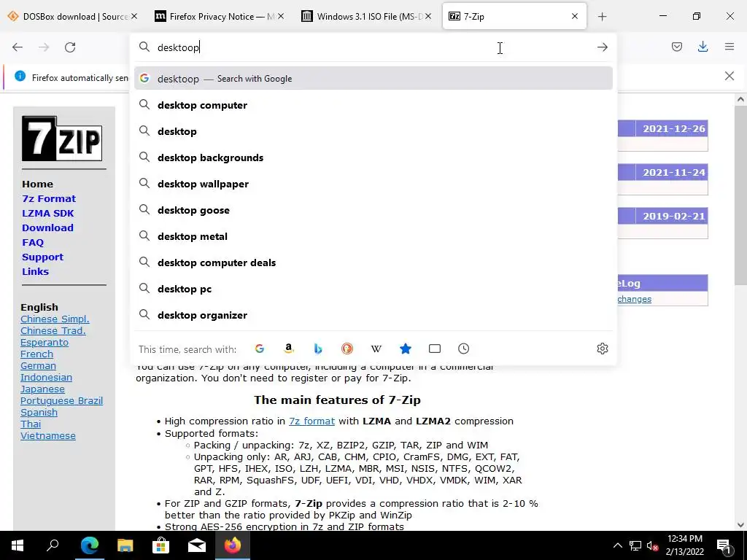Click the page vertical scrollbar thumb
This screenshot has height=560, width=747.
tap(740, 195)
